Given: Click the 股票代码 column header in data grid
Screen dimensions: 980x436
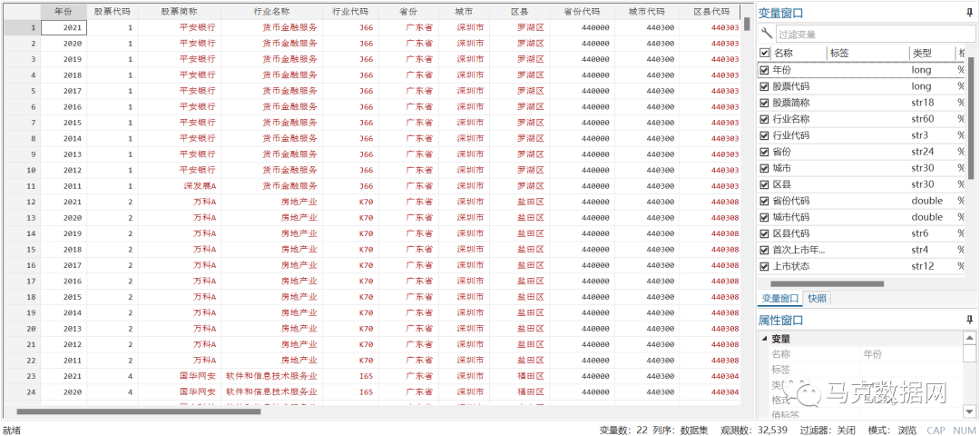Looking at the screenshot, I should click(113, 12).
